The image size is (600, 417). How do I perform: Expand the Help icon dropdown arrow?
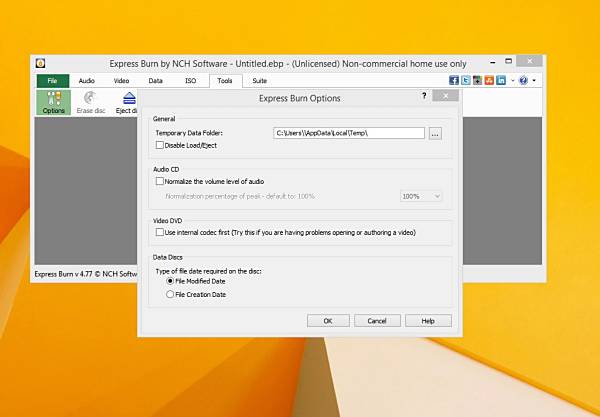[x=534, y=81]
